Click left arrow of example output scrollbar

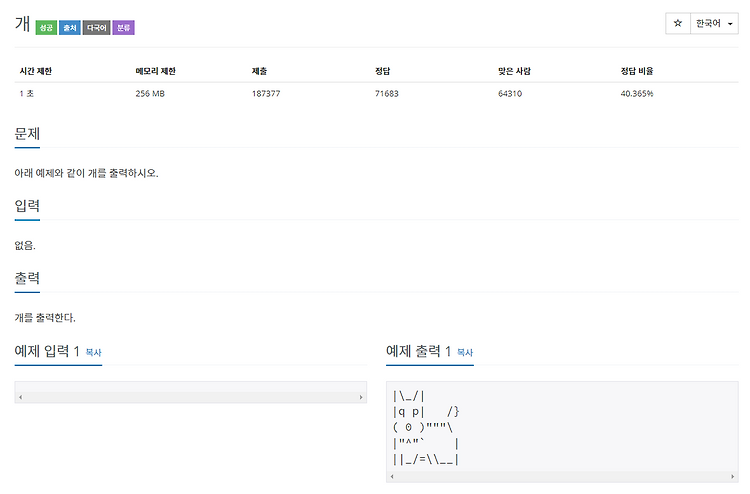[x=392, y=476]
